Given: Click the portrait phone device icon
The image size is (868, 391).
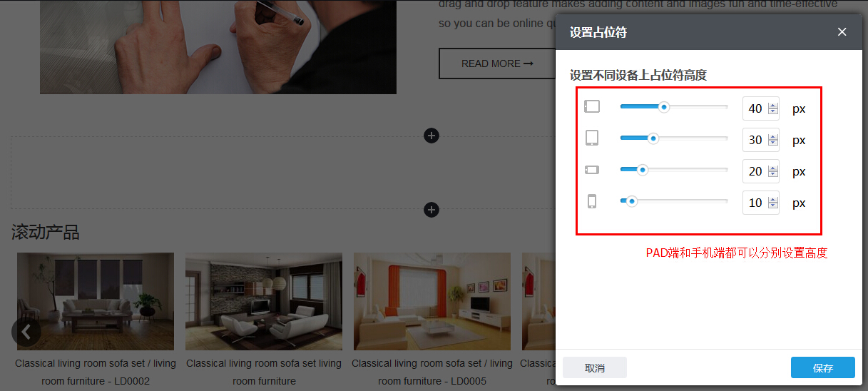Looking at the screenshot, I should [x=592, y=201].
